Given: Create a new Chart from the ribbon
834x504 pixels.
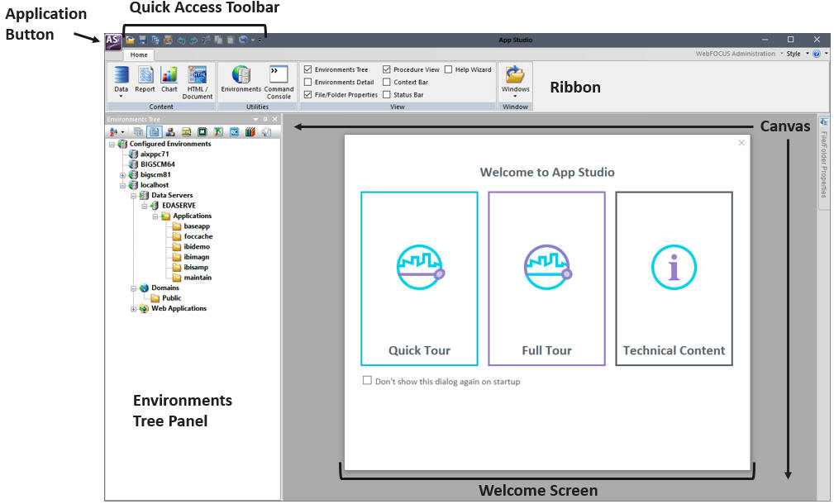Looking at the screenshot, I should coord(169,79).
